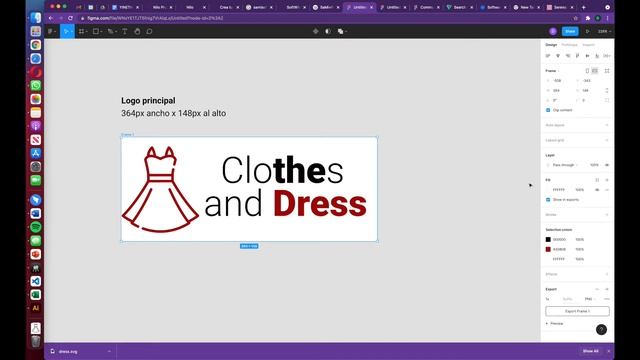Screen dimensions: 640x360
Task: Open the distribute spacing dropdown
Action: [607, 56]
